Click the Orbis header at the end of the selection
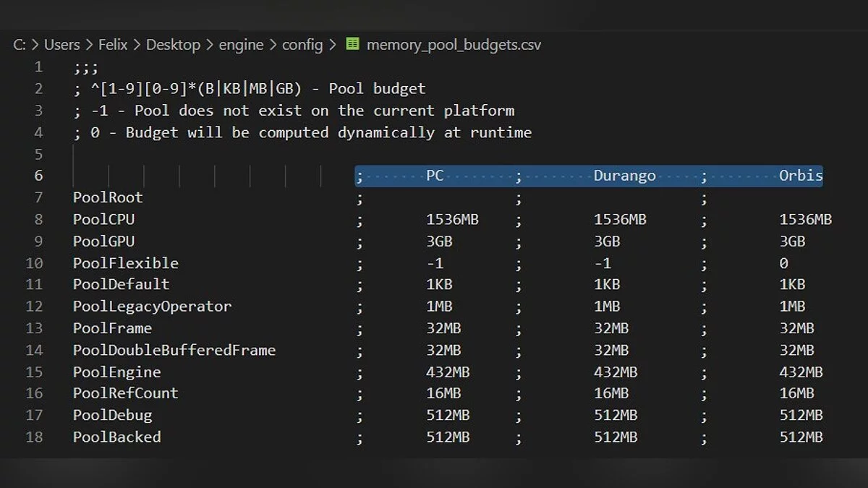Screen dimensions: 868x488 (800, 176)
